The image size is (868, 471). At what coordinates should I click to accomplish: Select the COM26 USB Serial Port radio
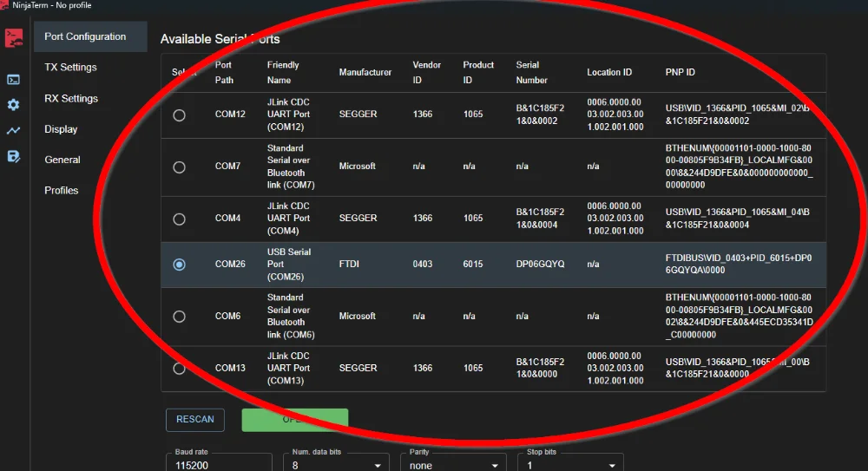(179, 265)
